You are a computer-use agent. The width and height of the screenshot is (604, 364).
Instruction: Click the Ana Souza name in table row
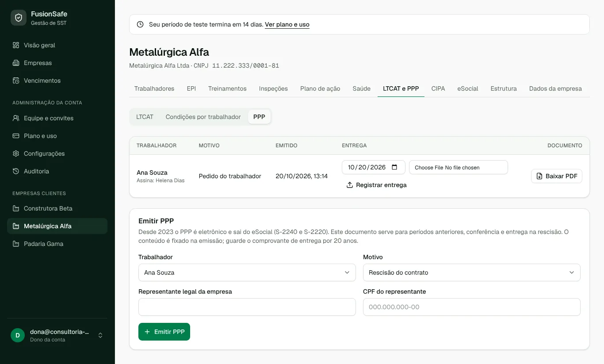(x=152, y=172)
